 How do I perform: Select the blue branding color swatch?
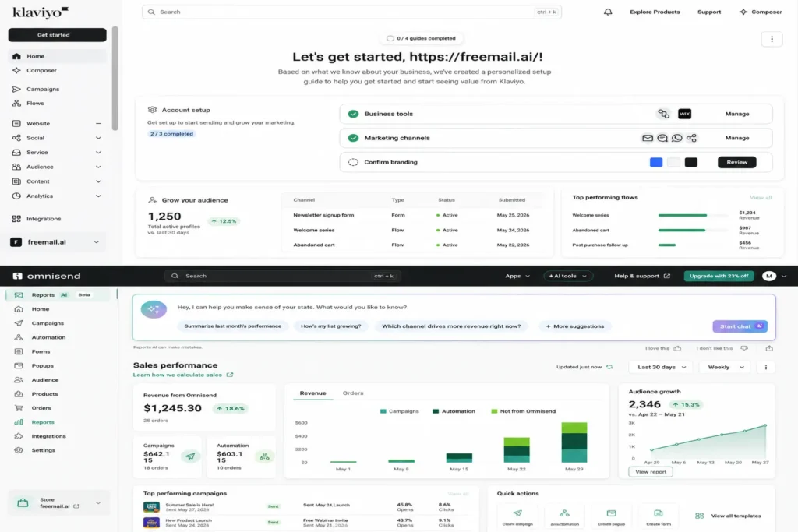656,162
